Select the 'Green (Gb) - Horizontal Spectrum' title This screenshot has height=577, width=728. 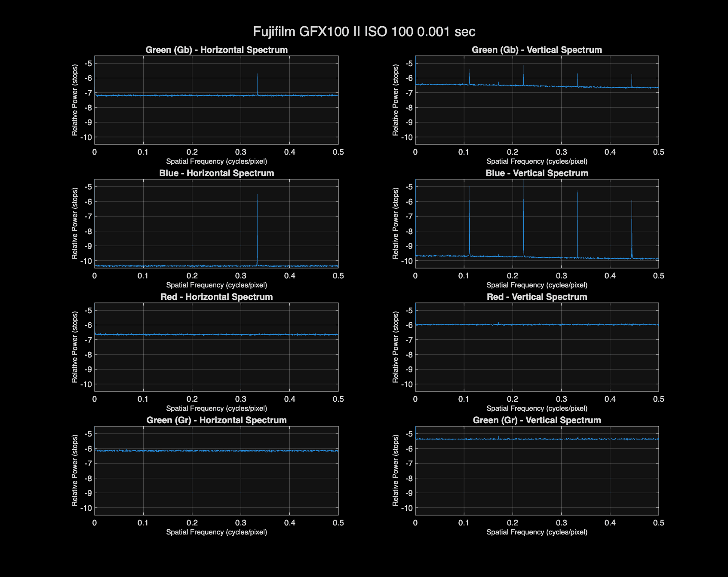click(217, 50)
